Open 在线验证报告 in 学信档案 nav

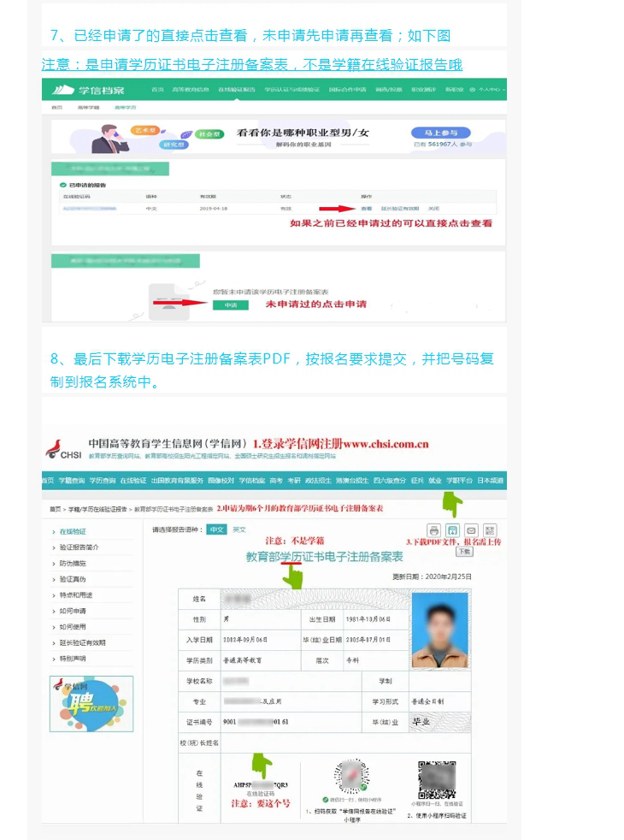[237, 90]
